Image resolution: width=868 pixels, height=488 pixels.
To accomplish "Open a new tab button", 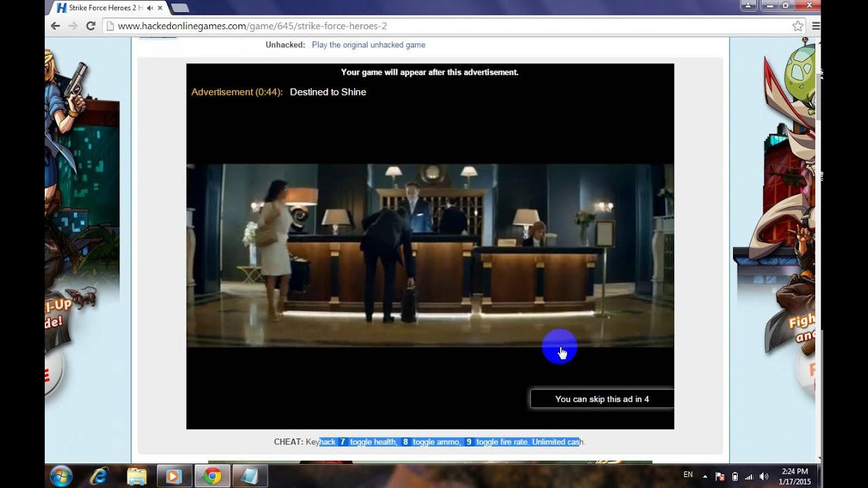I will 180,8.
